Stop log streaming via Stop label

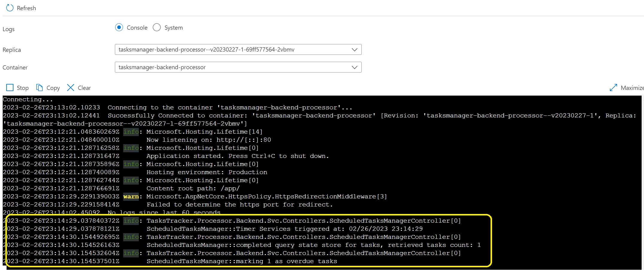(23, 88)
